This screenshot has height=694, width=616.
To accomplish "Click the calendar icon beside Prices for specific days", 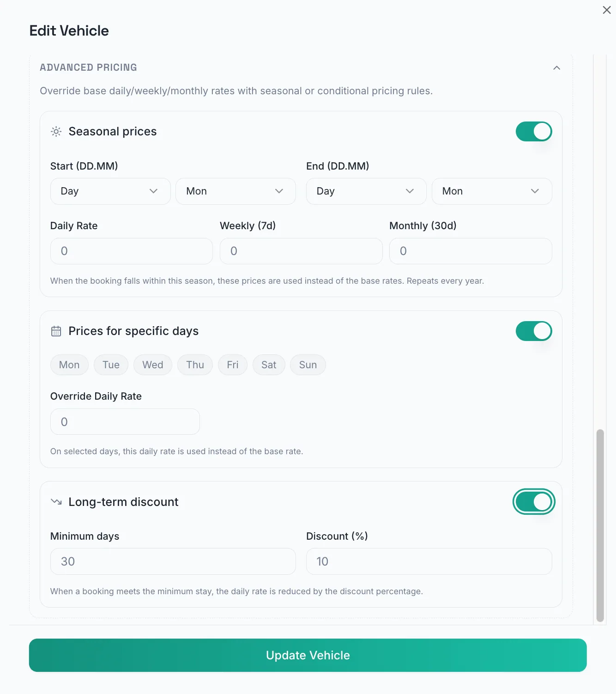I will (x=56, y=331).
